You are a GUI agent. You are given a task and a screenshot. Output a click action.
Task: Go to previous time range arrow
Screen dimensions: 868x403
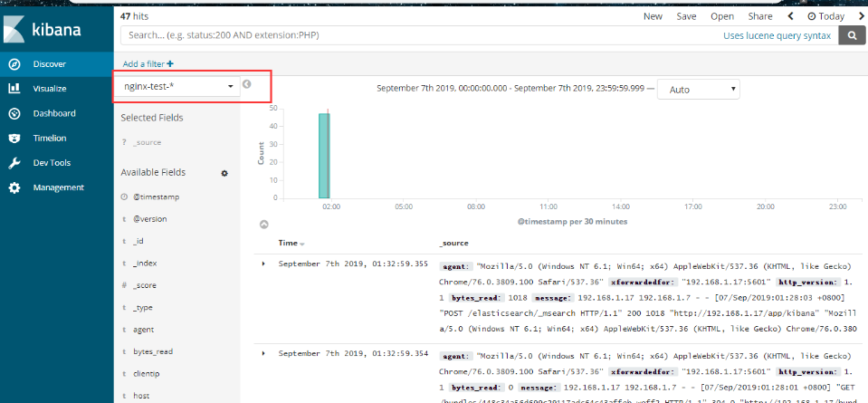click(x=790, y=16)
